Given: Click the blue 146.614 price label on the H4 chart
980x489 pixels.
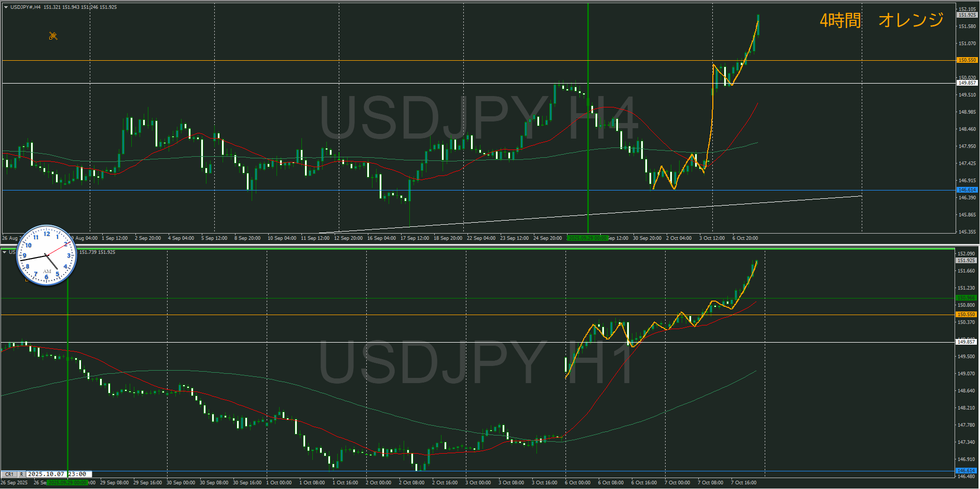Looking at the screenshot, I should coord(967,190).
